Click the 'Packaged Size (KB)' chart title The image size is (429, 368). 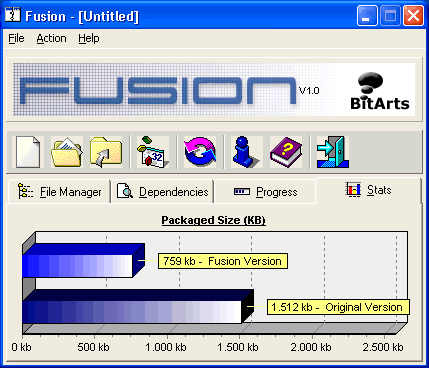pyautogui.click(x=214, y=220)
